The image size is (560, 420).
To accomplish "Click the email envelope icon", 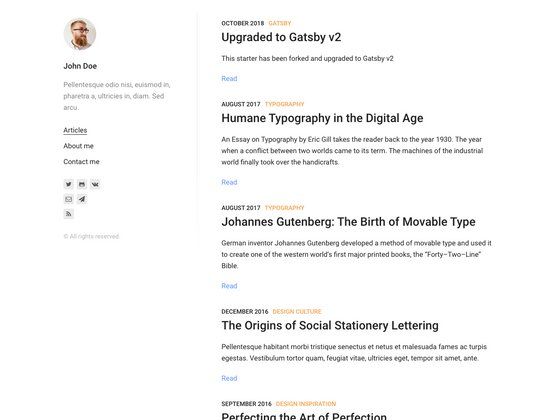I will point(68,199).
